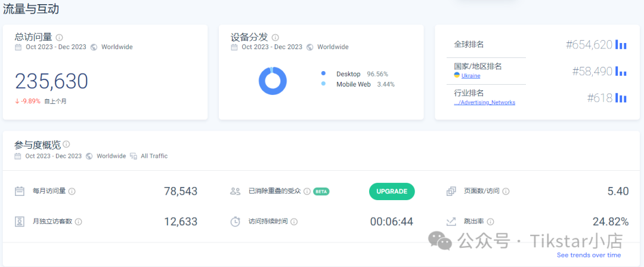Click visit duration value 00:06:44
The image size is (644, 267).
[391, 222]
